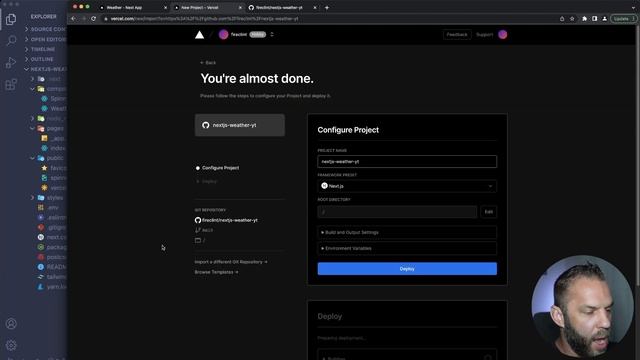Screen dimensions: 640x360
Task: Go back with the browser back arrow
Action: [x=73, y=19]
